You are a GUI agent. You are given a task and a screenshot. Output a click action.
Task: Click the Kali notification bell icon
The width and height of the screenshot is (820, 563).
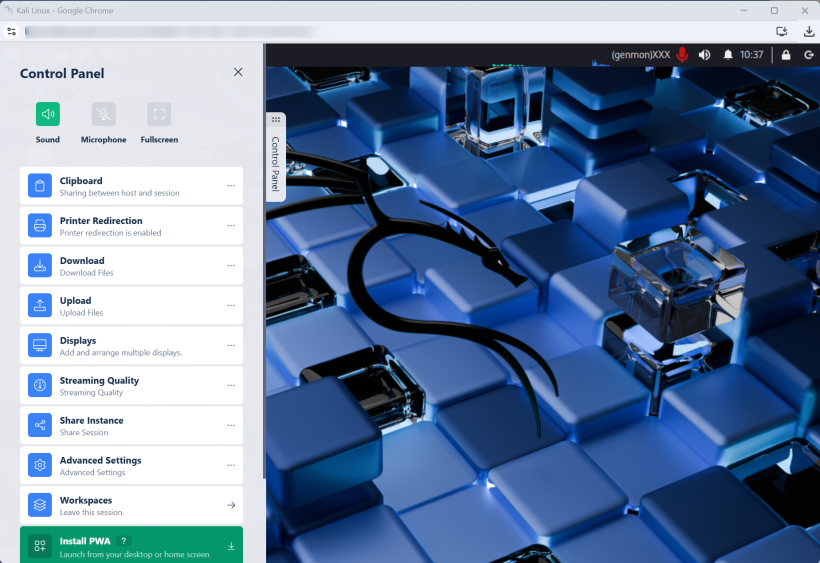(728, 55)
